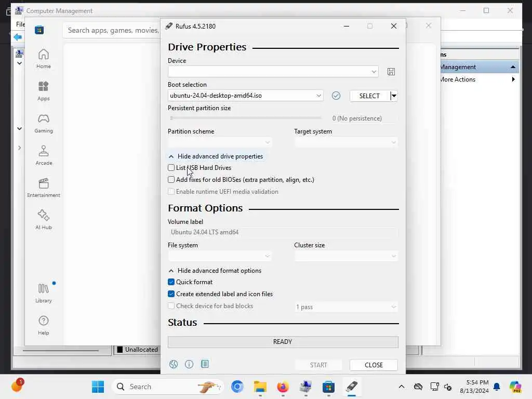Viewport: 532px width, 399px height.
Task: Open Rufus log icon
Action: point(205,364)
